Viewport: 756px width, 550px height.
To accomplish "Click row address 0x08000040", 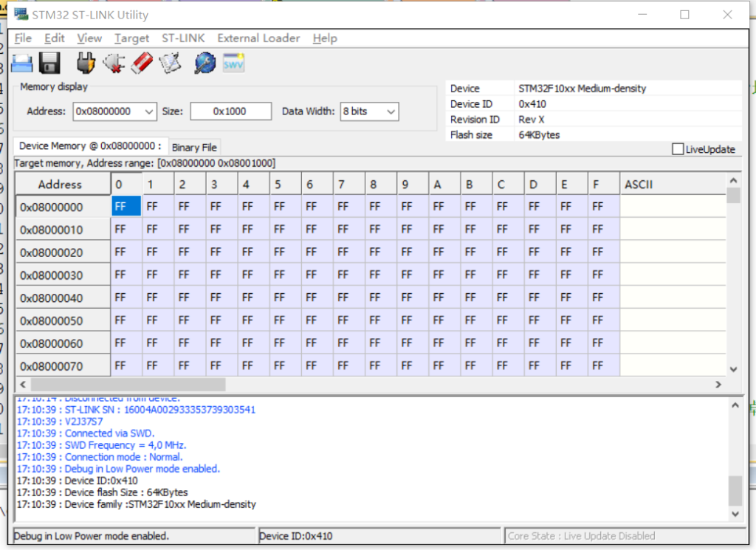I will click(63, 298).
